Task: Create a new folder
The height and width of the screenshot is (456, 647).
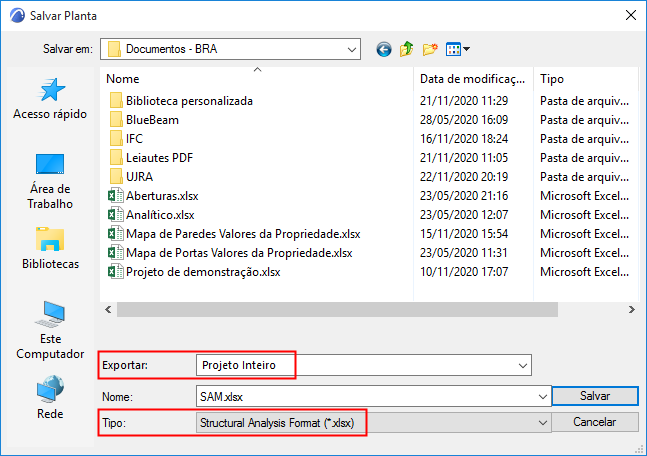Action: pos(431,48)
